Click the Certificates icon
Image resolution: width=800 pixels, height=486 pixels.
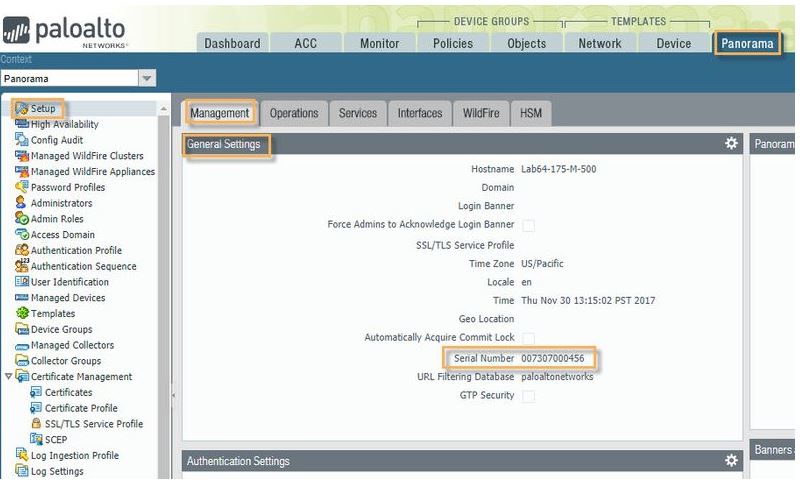(36, 392)
